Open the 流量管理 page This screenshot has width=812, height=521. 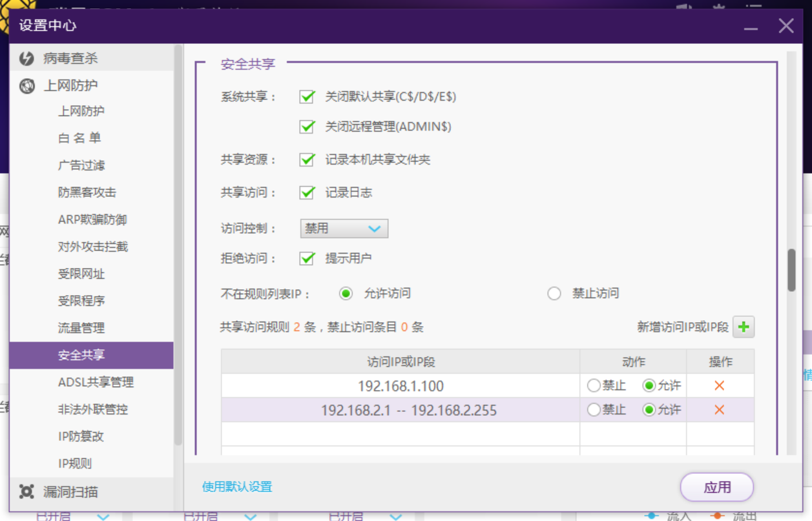coord(81,328)
